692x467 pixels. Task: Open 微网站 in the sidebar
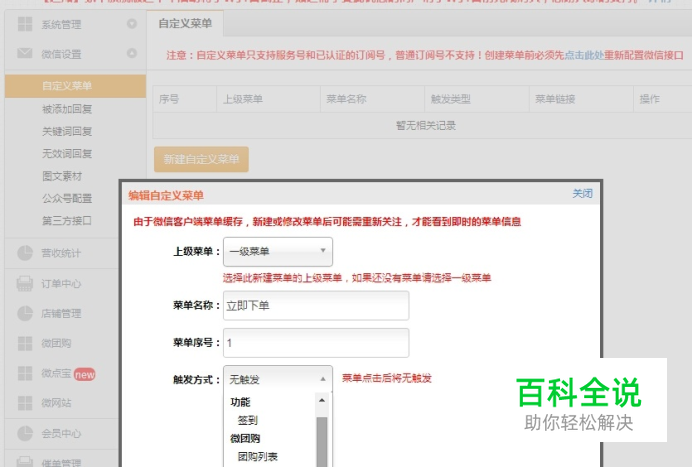[x=56, y=403]
